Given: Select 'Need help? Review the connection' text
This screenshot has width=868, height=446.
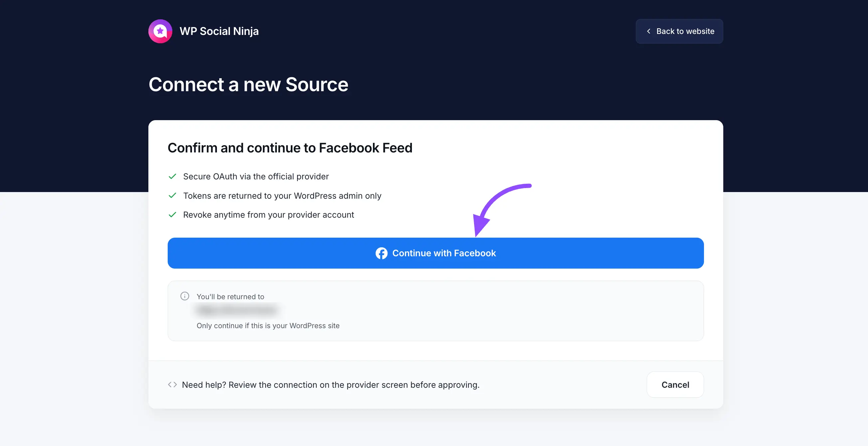Looking at the screenshot, I should click(331, 385).
